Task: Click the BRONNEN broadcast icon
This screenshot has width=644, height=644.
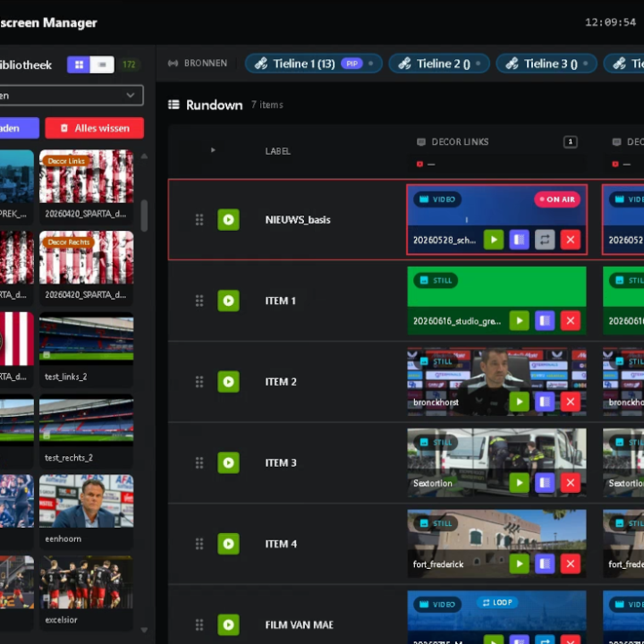Action: pyautogui.click(x=173, y=64)
